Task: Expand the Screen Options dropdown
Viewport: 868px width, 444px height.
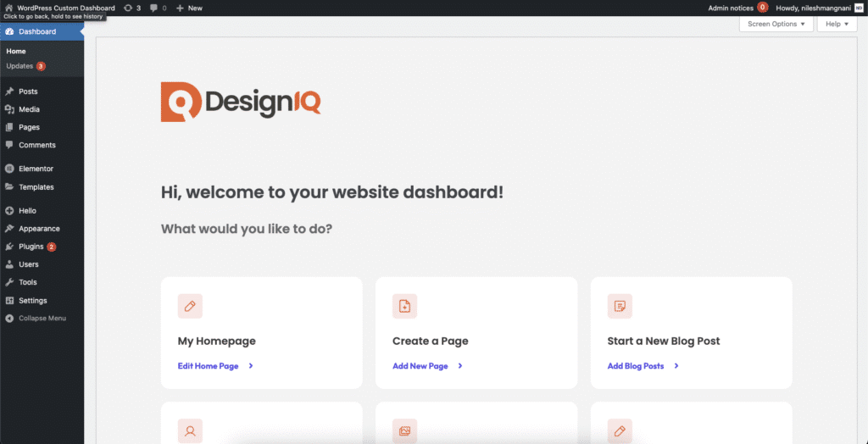Action: point(776,24)
